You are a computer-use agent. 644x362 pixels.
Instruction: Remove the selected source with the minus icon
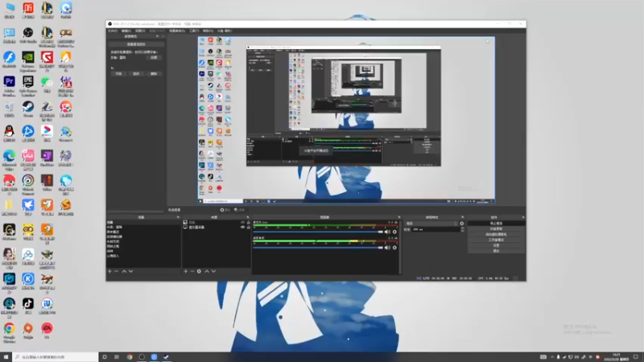pyautogui.click(x=192, y=271)
